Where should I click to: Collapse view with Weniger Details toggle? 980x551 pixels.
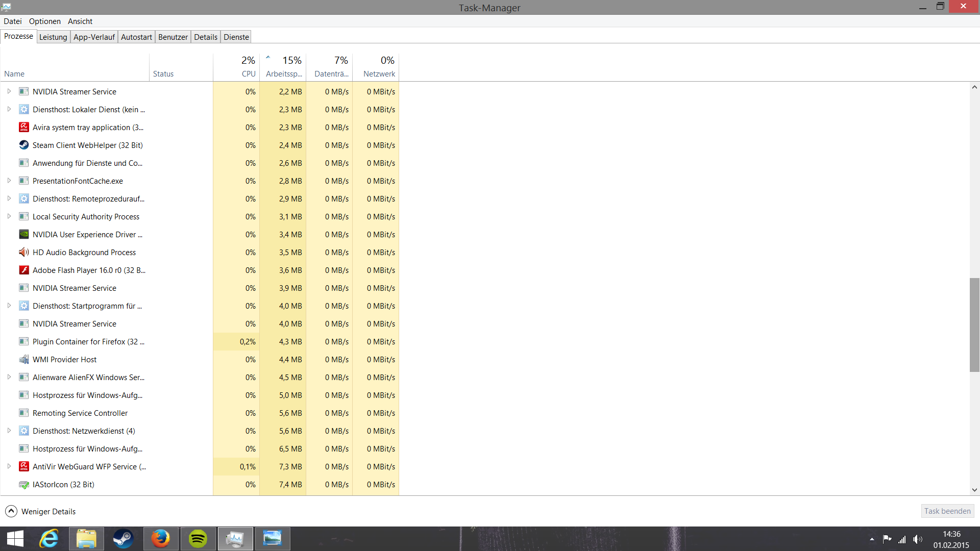tap(11, 511)
